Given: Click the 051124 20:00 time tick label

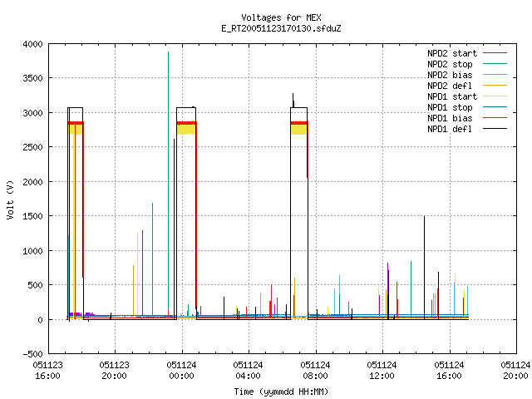Looking at the screenshot, I should pos(515,371).
